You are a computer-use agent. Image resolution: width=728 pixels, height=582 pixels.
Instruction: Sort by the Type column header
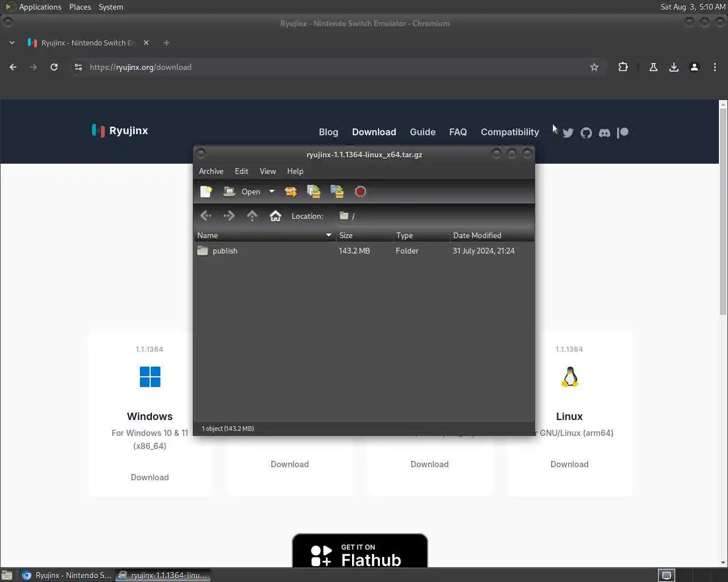pos(421,235)
